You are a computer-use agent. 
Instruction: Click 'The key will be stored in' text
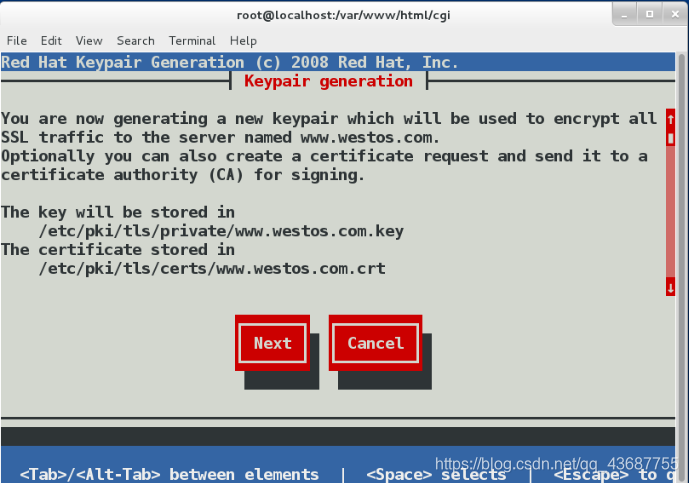pyautogui.click(x=118, y=212)
